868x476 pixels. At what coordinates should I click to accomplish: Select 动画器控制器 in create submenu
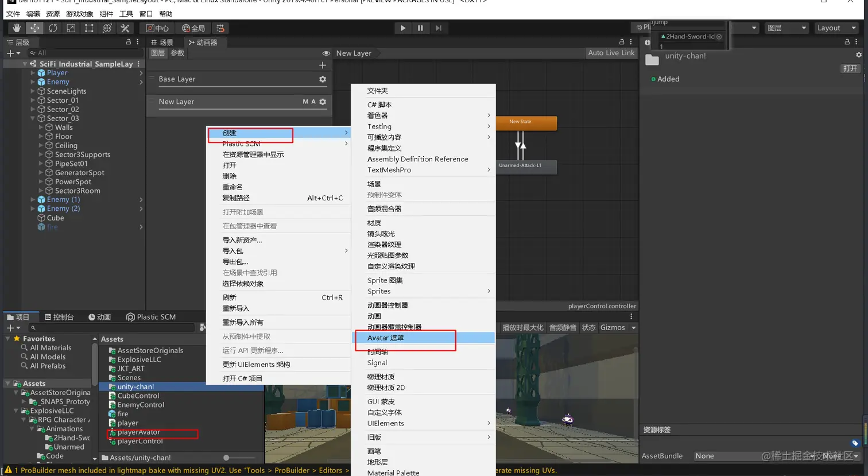tap(423, 305)
